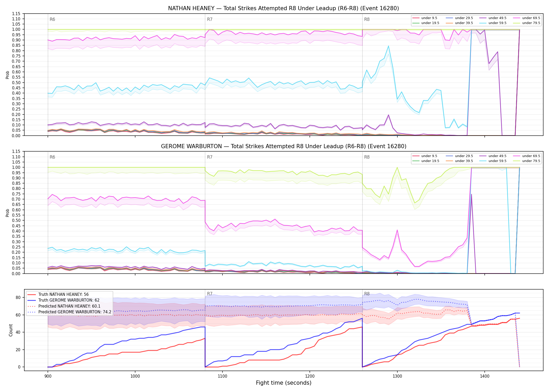This screenshot has width=549, height=392.
Task: Pick the 1400 tick label on fight-time axis
Action: coord(485,376)
